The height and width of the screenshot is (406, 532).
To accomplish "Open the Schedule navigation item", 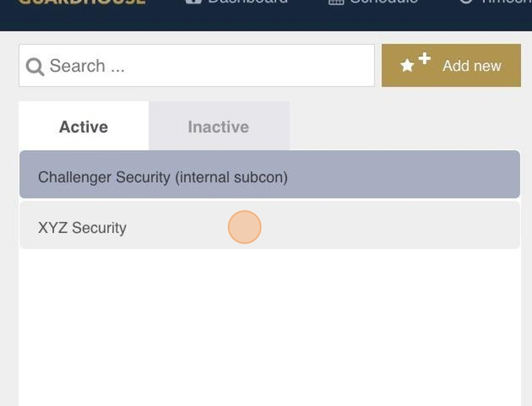I will 373,2.
